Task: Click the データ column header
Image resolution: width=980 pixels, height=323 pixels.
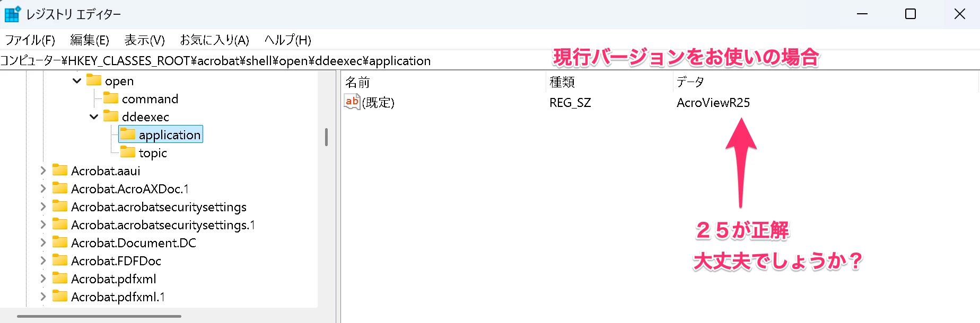Action: (826, 82)
